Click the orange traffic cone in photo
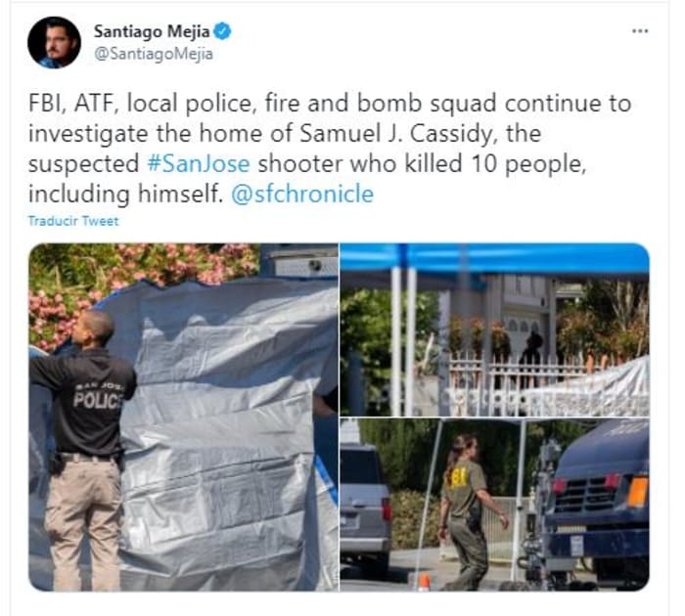685x616 pixels. click(423, 582)
